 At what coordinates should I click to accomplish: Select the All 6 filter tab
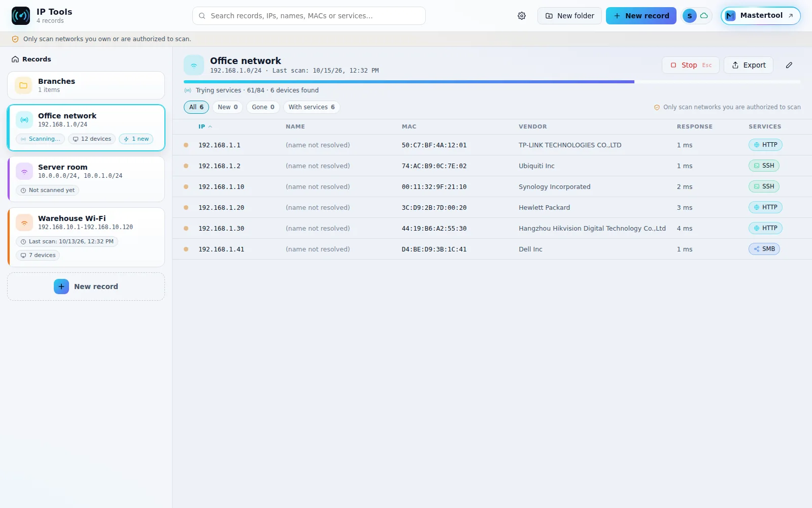pyautogui.click(x=196, y=107)
